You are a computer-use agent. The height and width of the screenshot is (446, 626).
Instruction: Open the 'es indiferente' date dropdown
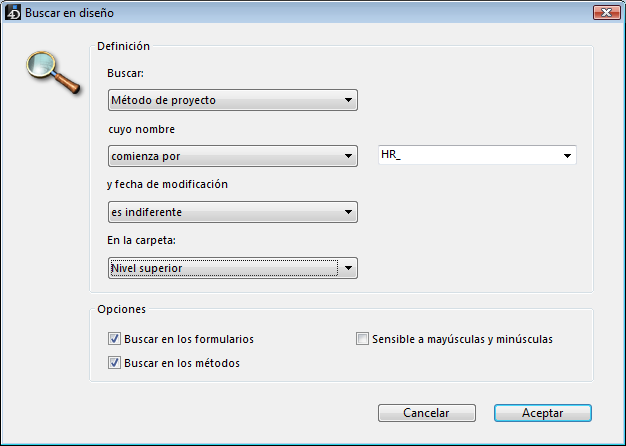tap(232, 212)
